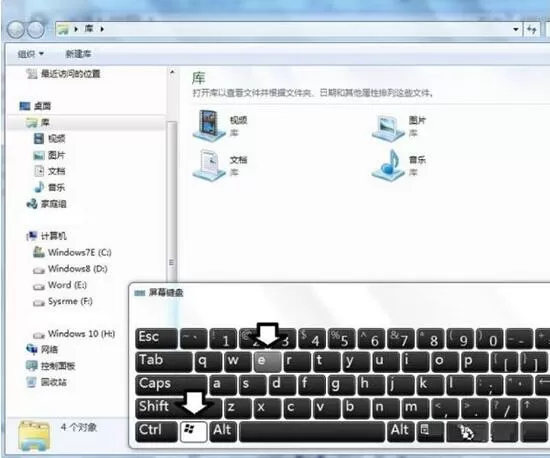Toggle the right Alt key on on-screen keyboard
The image size is (550, 458).
point(401,431)
